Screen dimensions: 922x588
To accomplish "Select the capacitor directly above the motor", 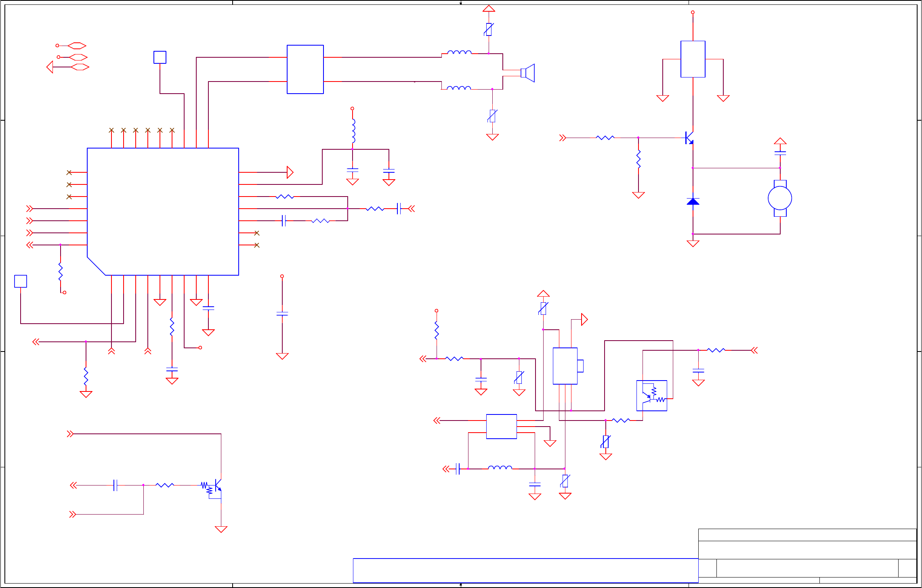I will [x=780, y=153].
